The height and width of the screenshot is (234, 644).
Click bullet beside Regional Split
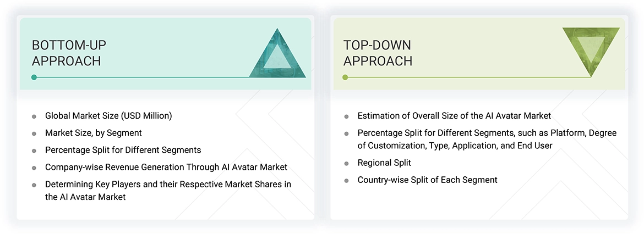[x=346, y=164]
